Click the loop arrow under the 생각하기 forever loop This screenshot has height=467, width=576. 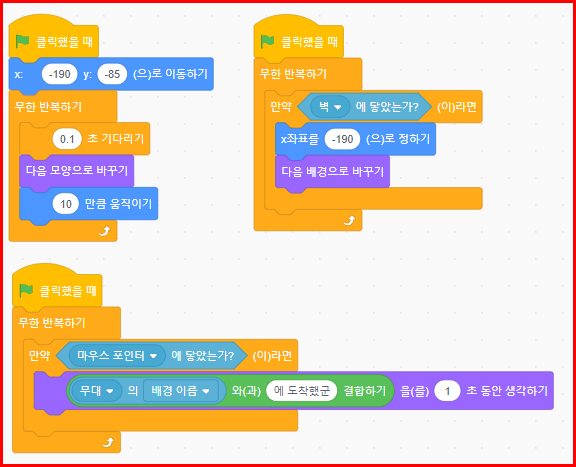click(x=108, y=442)
